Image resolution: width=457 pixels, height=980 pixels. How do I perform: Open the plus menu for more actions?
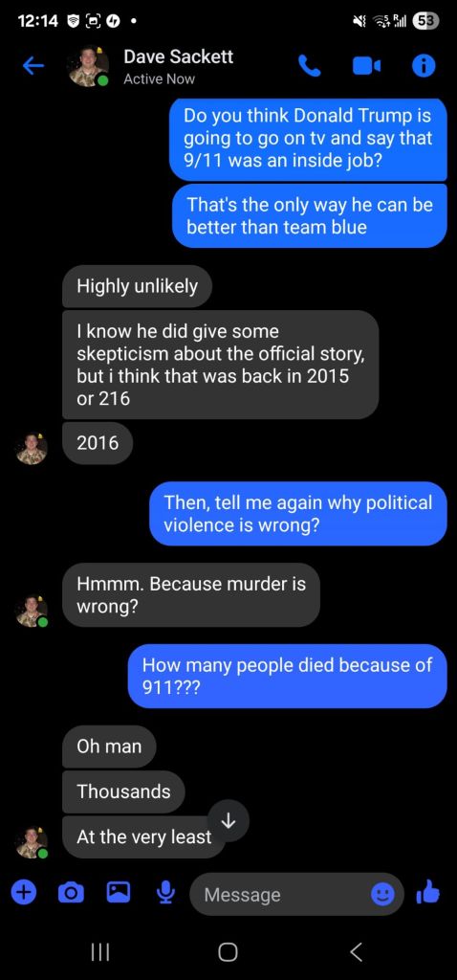tap(23, 894)
